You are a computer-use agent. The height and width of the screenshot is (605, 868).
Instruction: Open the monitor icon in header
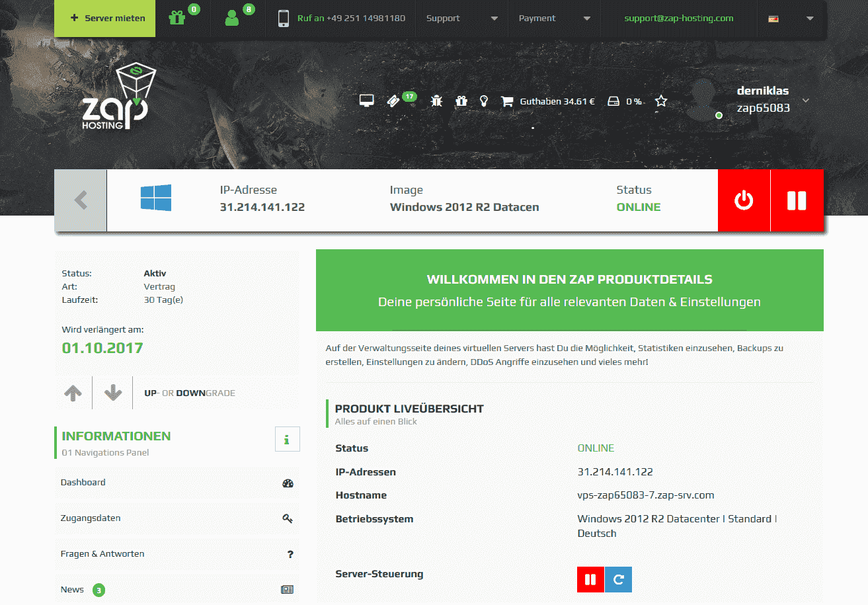coord(367,101)
